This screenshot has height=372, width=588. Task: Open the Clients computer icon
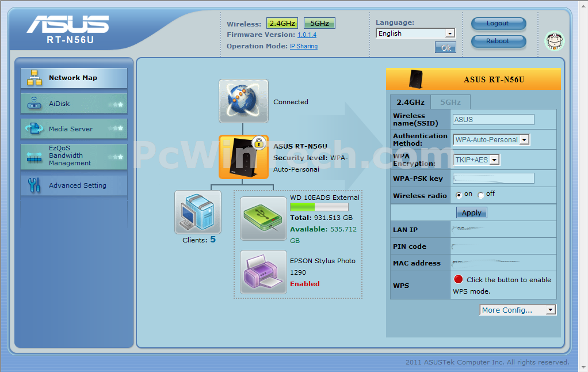(197, 212)
